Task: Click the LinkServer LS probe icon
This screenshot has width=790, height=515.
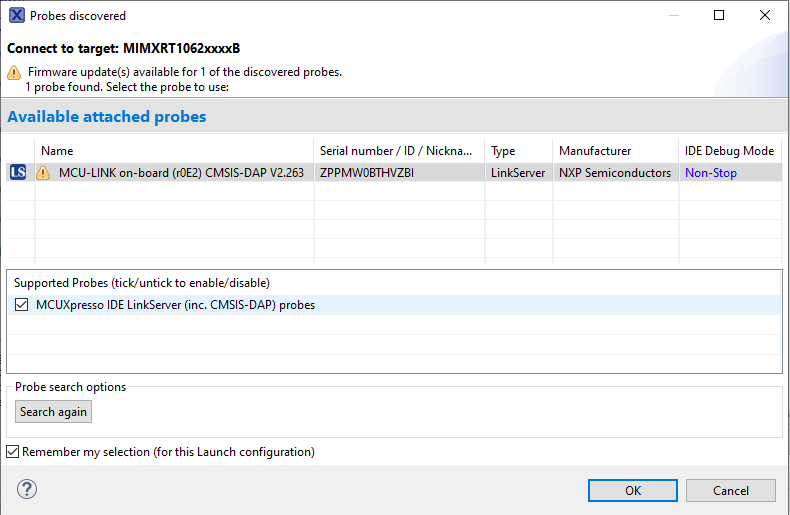Action: [18, 172]
